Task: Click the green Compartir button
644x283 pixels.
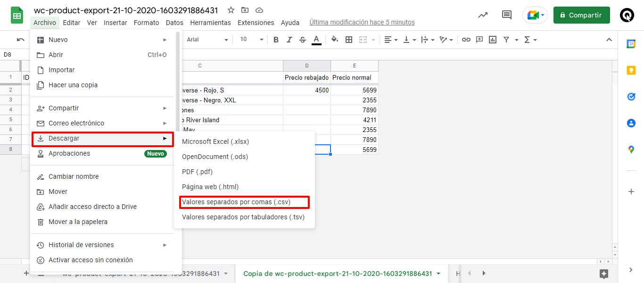Action: tap(581, 15)
